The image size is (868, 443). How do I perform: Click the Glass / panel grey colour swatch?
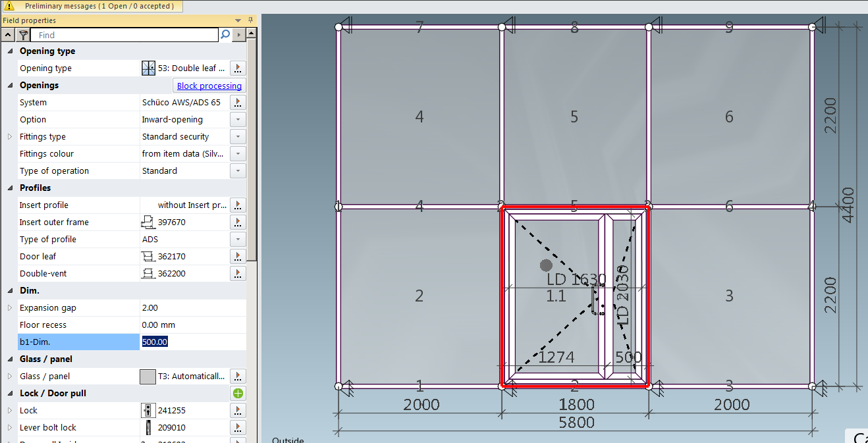148,377
